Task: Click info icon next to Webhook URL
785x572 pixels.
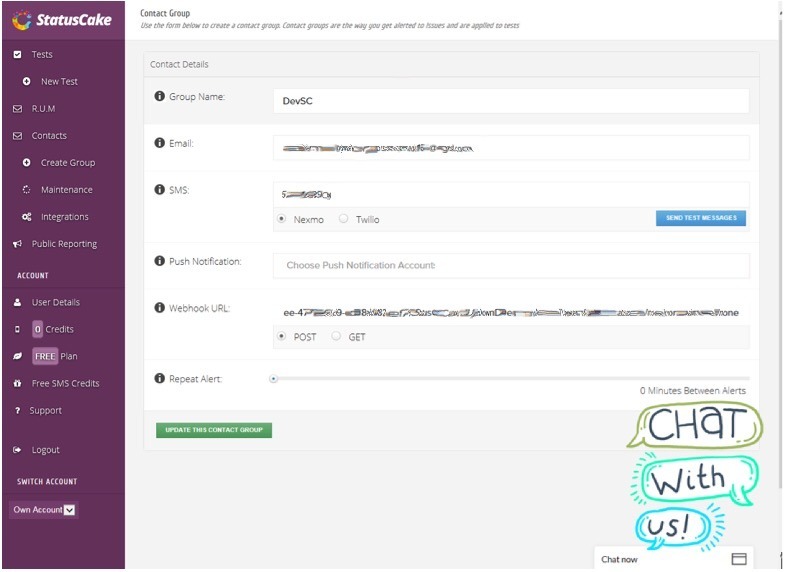Action: [x=159, y=308]
